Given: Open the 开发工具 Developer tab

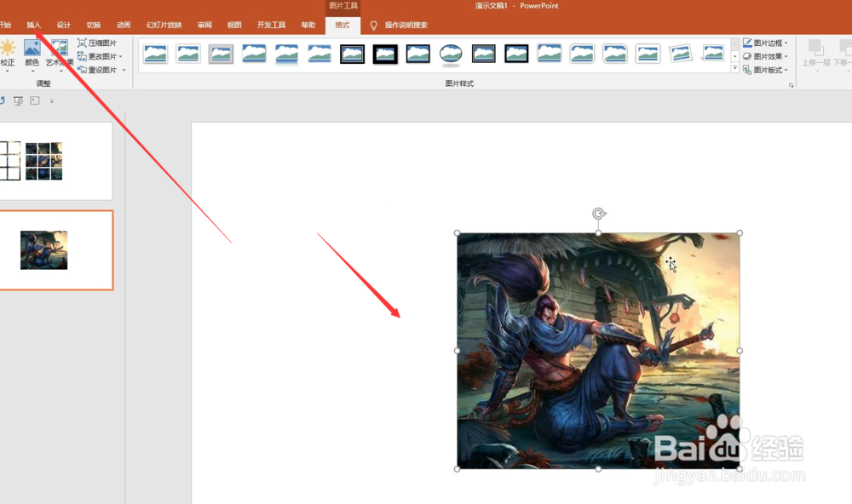Looking at the screenshot, I should coord(271,25).
